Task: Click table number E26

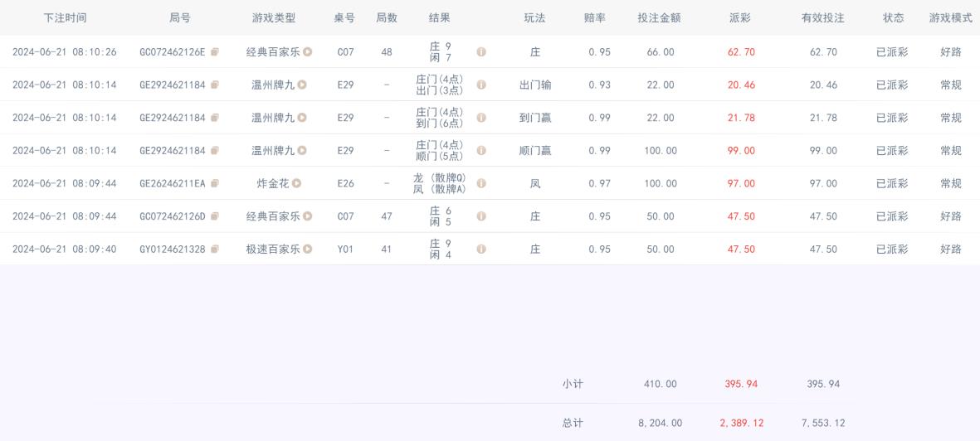Action: [x=345, y=183]
